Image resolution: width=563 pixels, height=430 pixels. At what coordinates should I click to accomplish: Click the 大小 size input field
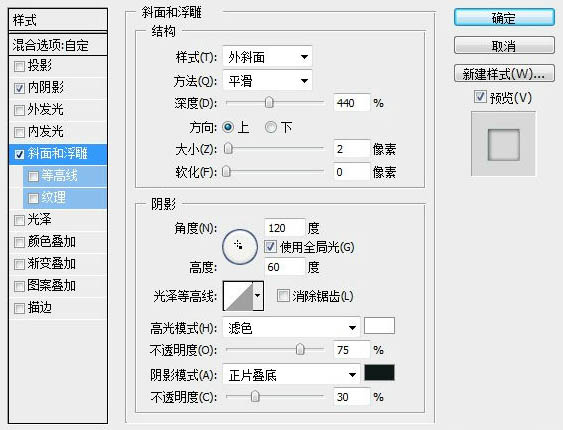(x=352, y=149)
